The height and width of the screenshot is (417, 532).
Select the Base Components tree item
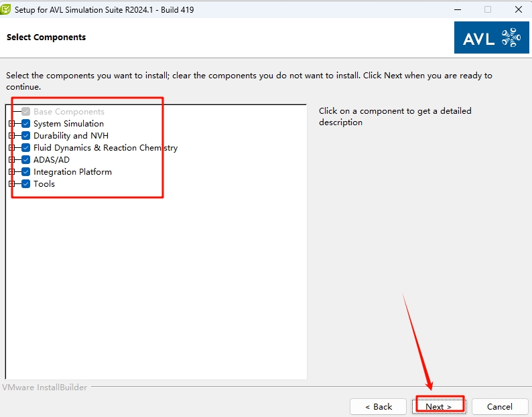[68, 112]
